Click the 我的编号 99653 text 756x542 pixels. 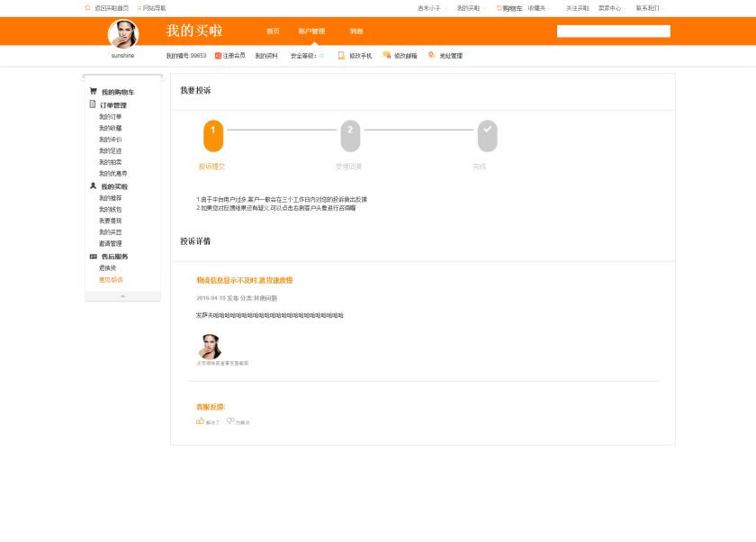pos(186,56)
